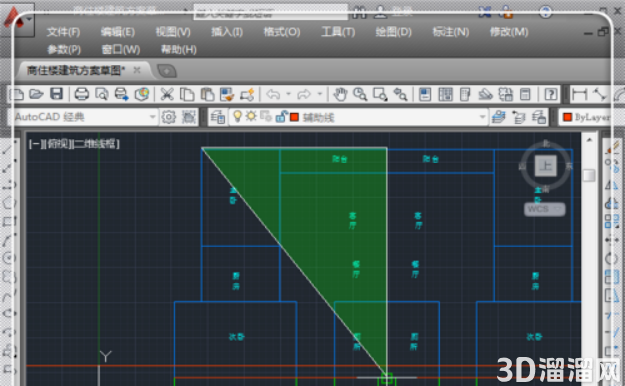Select the Linear dimension tool

(579, 95)
